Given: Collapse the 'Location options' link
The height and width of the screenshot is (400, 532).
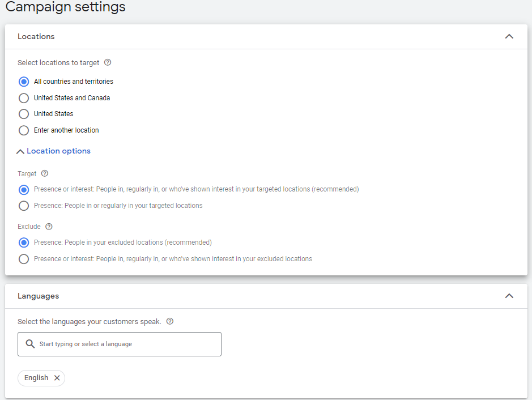Looking at the screenshot, I should coord(58,151).
